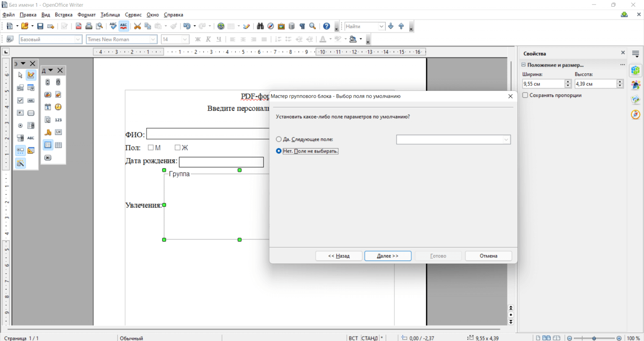The image size is (644, 341).
Task: Select the Numeric Field 123 control
Action: tap(58, 120)
